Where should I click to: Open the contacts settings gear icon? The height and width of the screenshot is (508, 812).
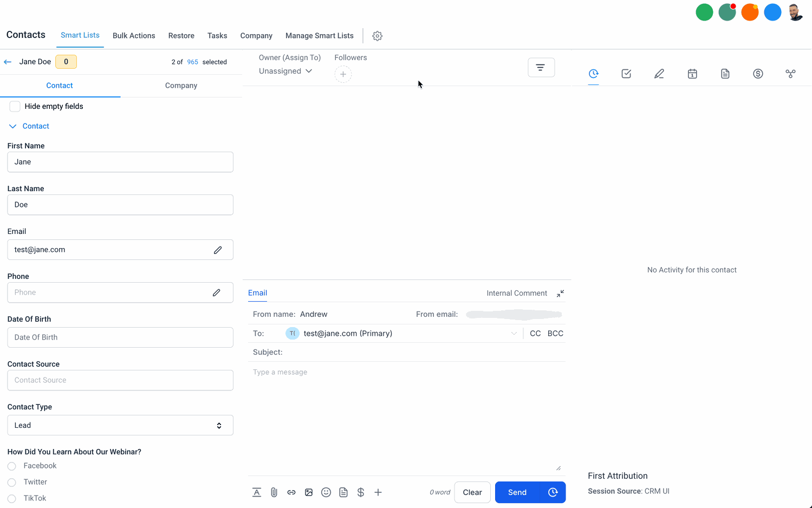pos(378,36)
